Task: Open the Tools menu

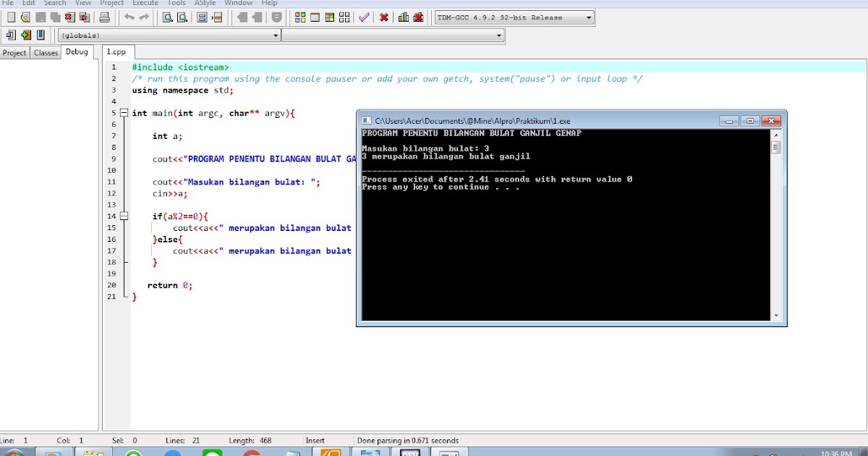Action: (x=176, y=3)
